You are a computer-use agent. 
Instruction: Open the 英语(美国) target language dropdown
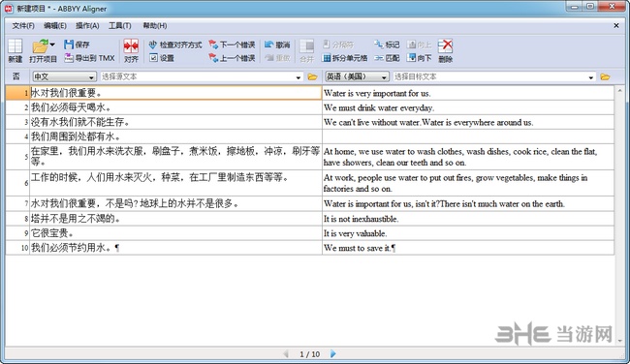(x=357, y=76)
